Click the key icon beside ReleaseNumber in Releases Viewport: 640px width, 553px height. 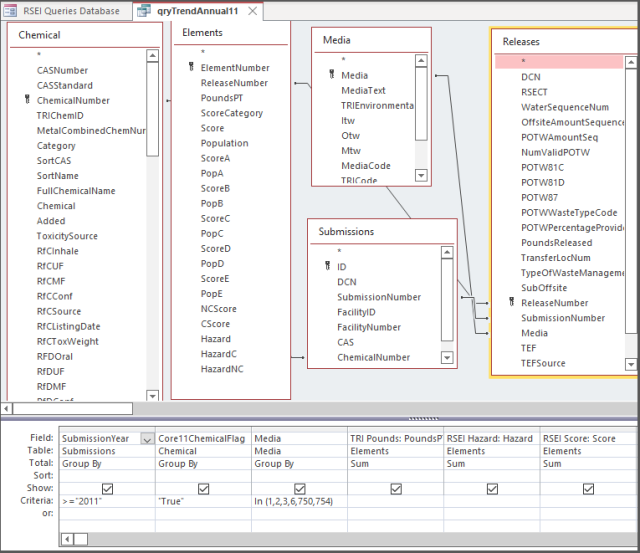tap(512, 303)
